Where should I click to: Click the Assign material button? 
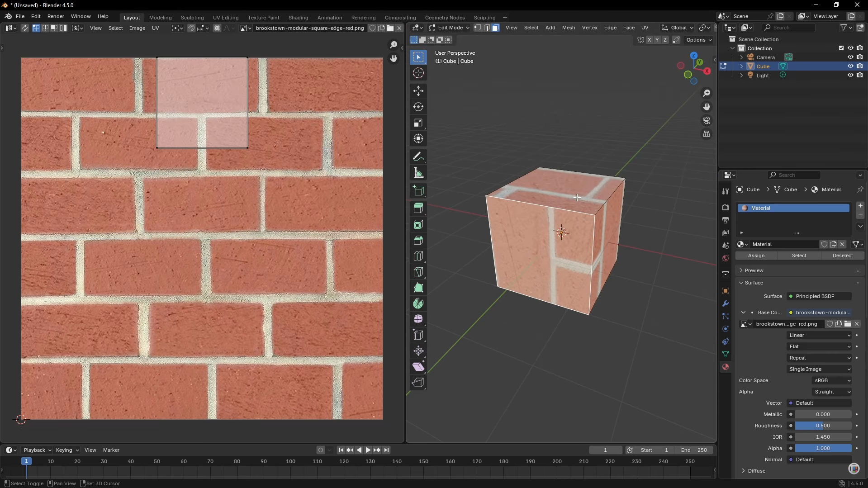(756, 256)
